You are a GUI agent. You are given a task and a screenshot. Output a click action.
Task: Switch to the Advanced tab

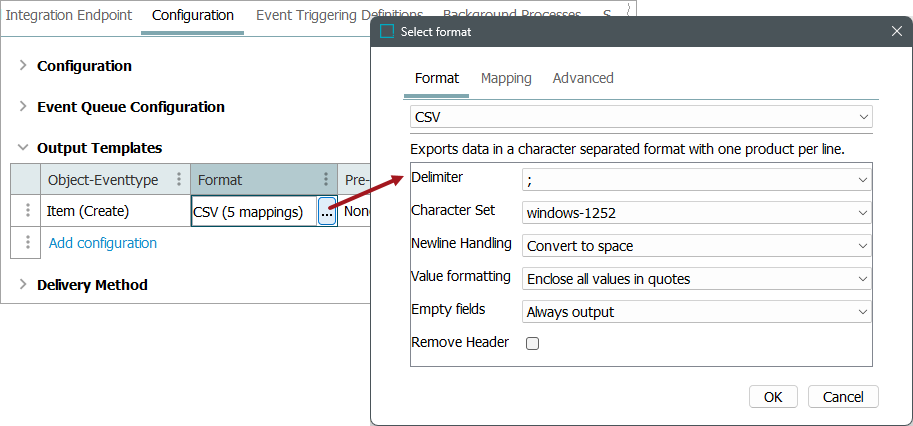[x=583, y=78]
